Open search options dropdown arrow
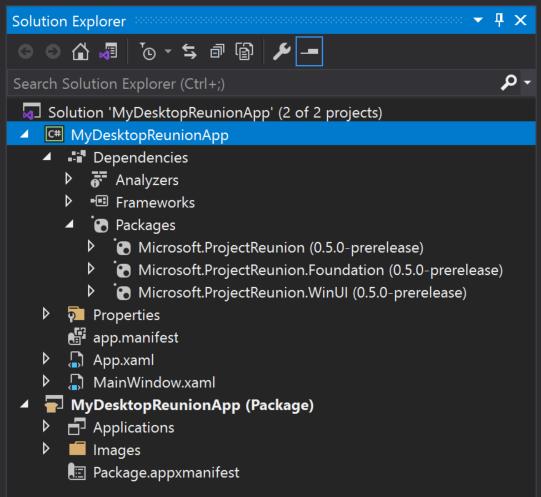The height and width of the screenshot is (497, 541). tap(527, 82)
